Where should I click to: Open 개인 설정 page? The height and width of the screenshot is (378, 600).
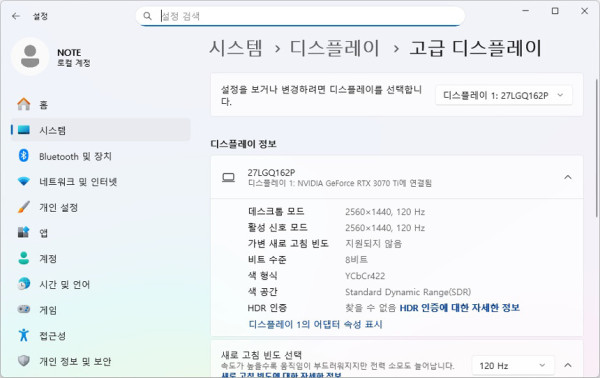(101, 207)
